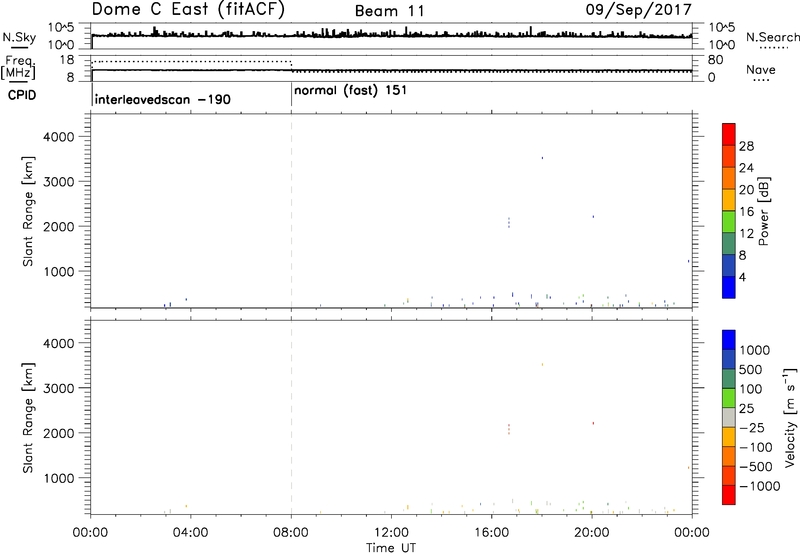Click the date '09/Sep/2017'
The height and width of the screenshot is (554, 800).
[638, 10]
